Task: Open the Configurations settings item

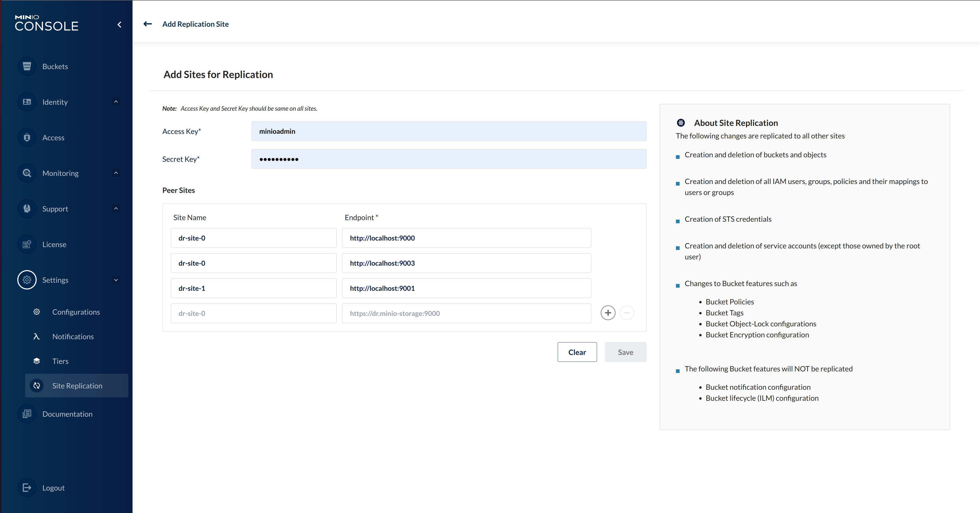Action: click(x=76, y=312)
